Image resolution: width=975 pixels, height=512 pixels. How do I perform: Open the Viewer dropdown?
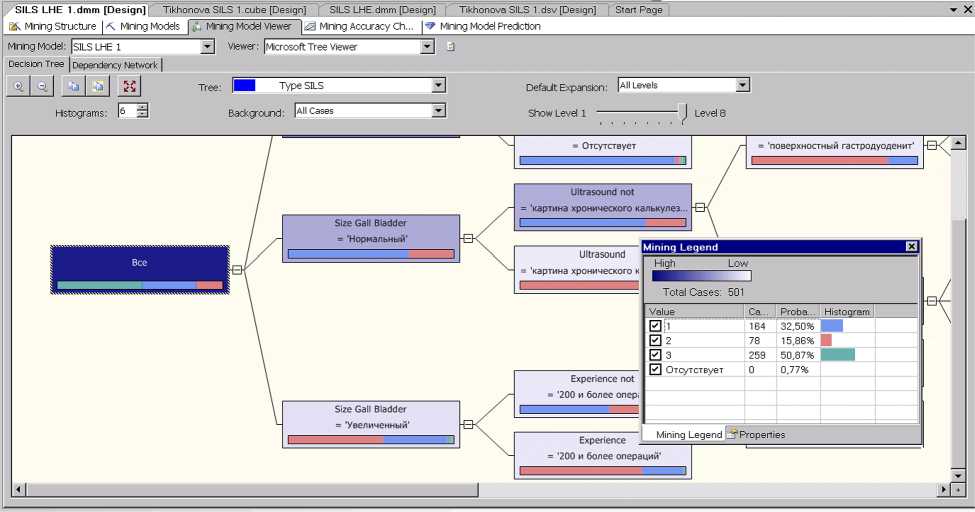click(x=427, y=47)
